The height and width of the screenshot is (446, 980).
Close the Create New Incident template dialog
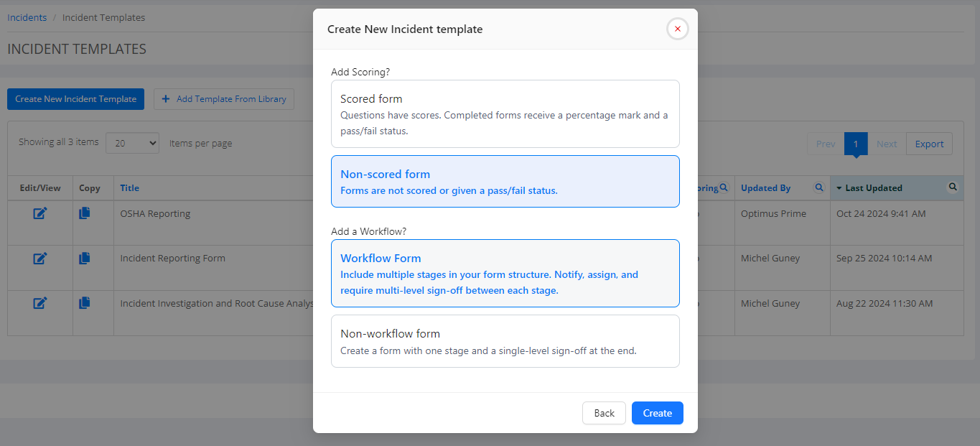(x=678, y=29)
